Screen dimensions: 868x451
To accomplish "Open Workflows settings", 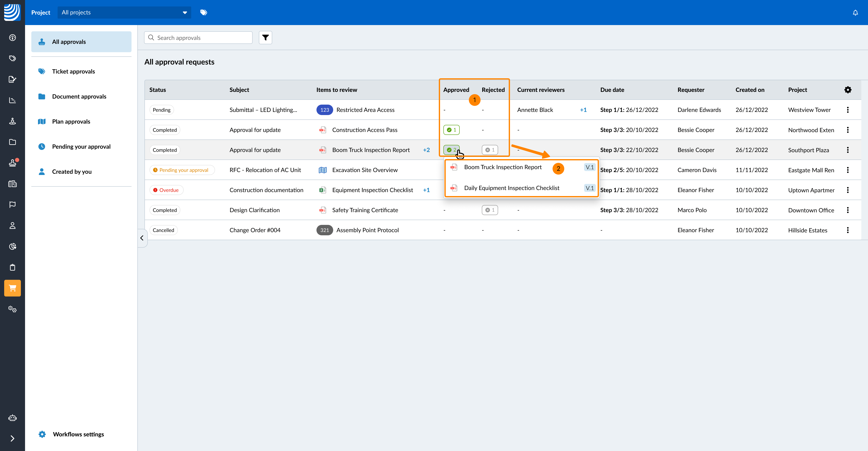I will pos(78,434).
